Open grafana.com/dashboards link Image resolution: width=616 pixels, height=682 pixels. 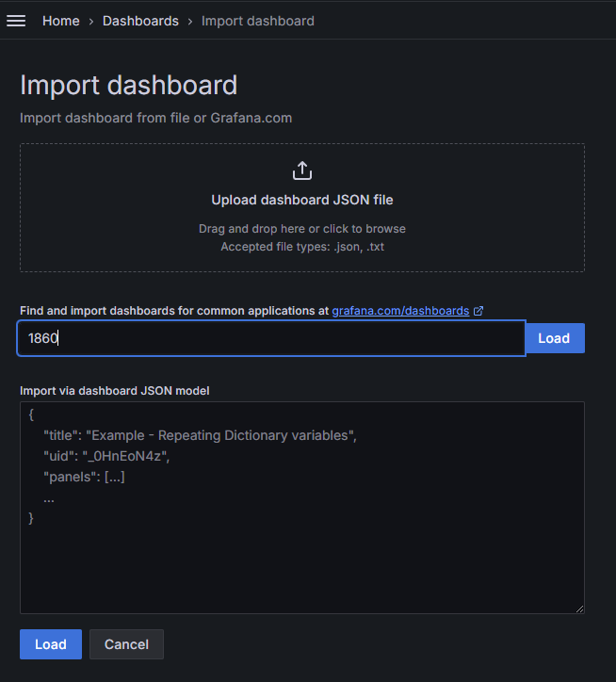click(x=400, y=311)
